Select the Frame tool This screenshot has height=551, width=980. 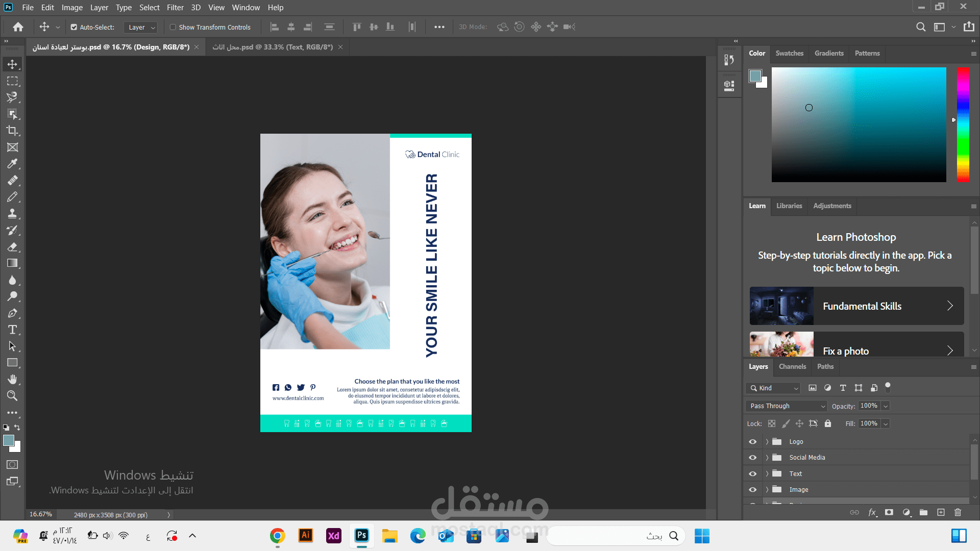(x=12, y=147)
